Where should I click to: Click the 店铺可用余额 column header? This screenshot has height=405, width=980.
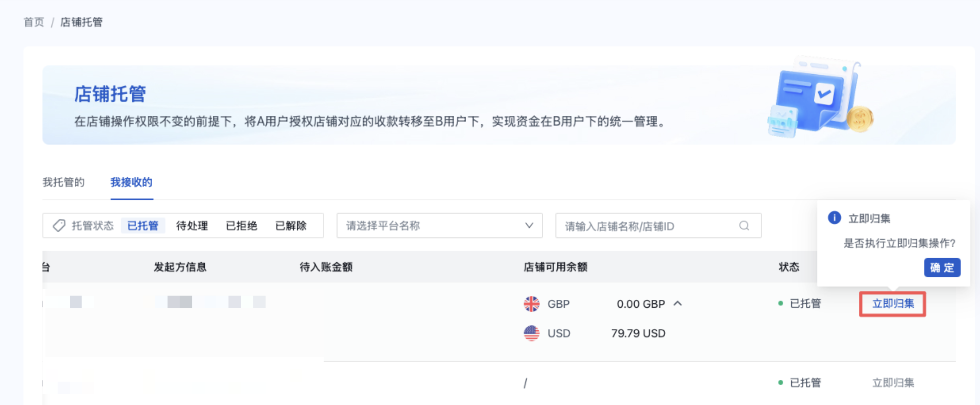point(556,267)
